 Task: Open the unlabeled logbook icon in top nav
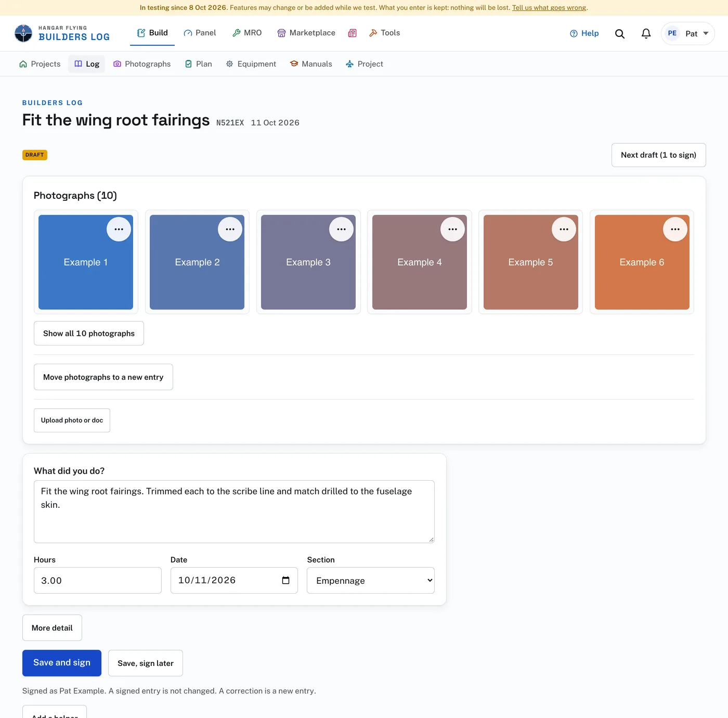[352, 33]
